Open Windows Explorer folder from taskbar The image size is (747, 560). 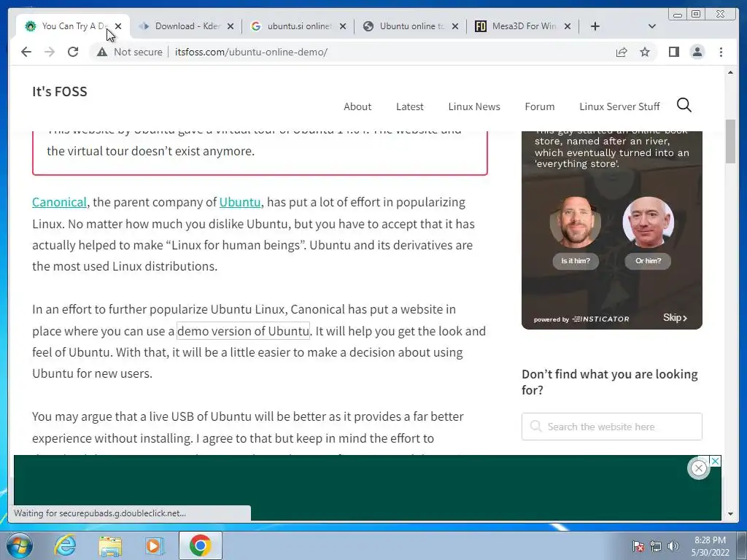[110, 545]
